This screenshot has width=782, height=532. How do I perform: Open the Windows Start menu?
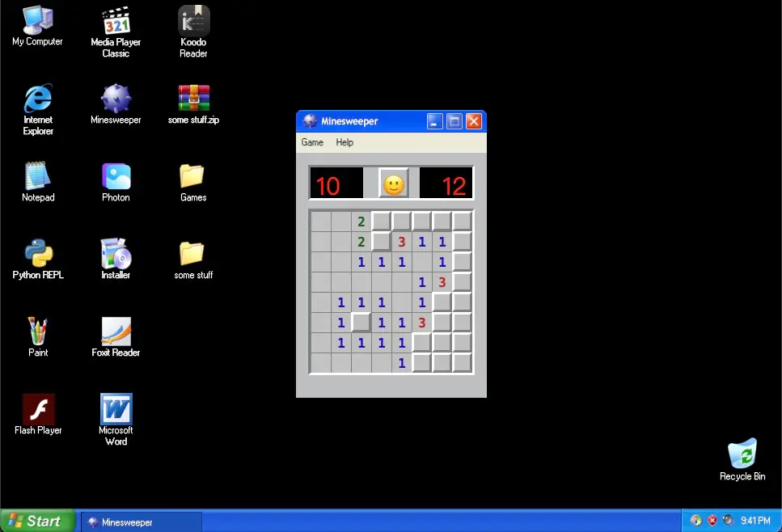tap(38, 521)
